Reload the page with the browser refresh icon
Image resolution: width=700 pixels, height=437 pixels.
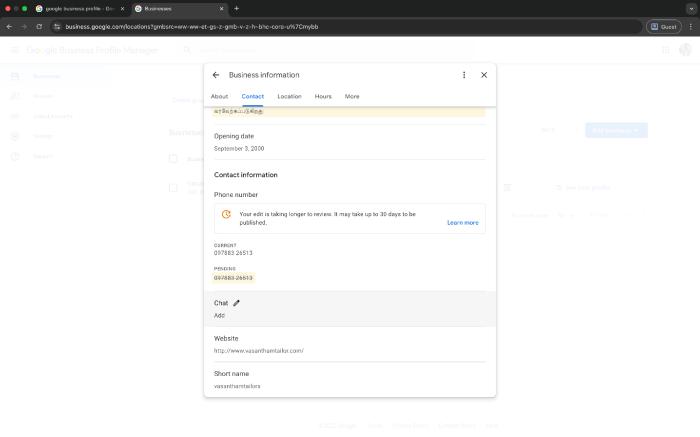[38, 26]
